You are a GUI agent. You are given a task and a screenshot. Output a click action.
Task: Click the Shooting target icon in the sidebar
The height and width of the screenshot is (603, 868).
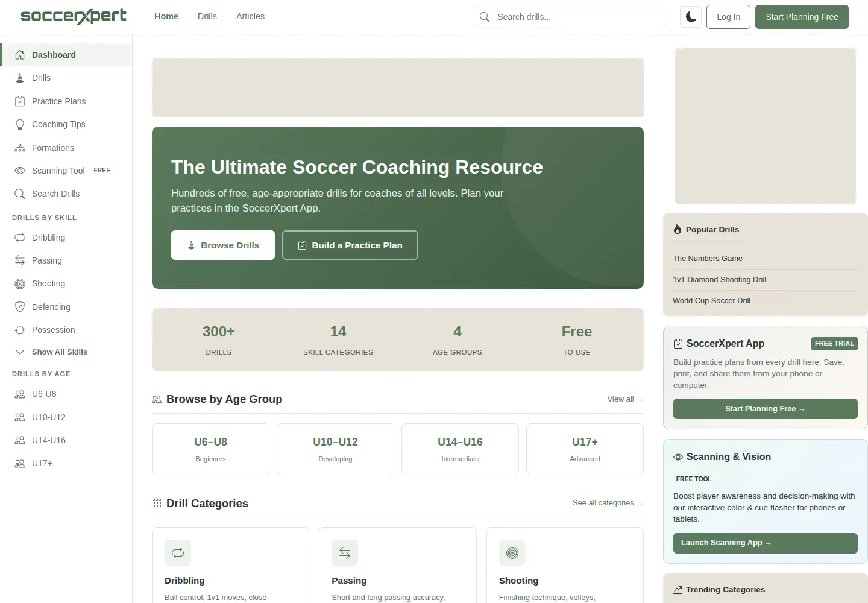(20, 283)
